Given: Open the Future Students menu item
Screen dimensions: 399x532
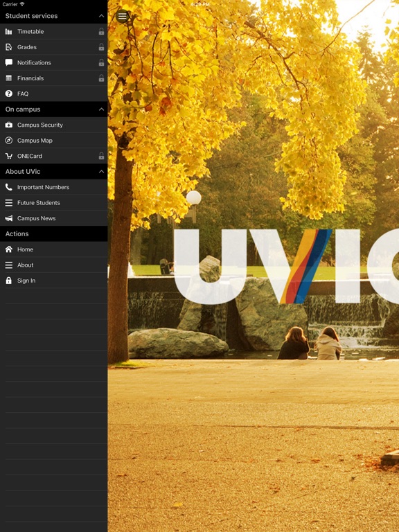Looking at the screenshot, I should tap(53, 202).
